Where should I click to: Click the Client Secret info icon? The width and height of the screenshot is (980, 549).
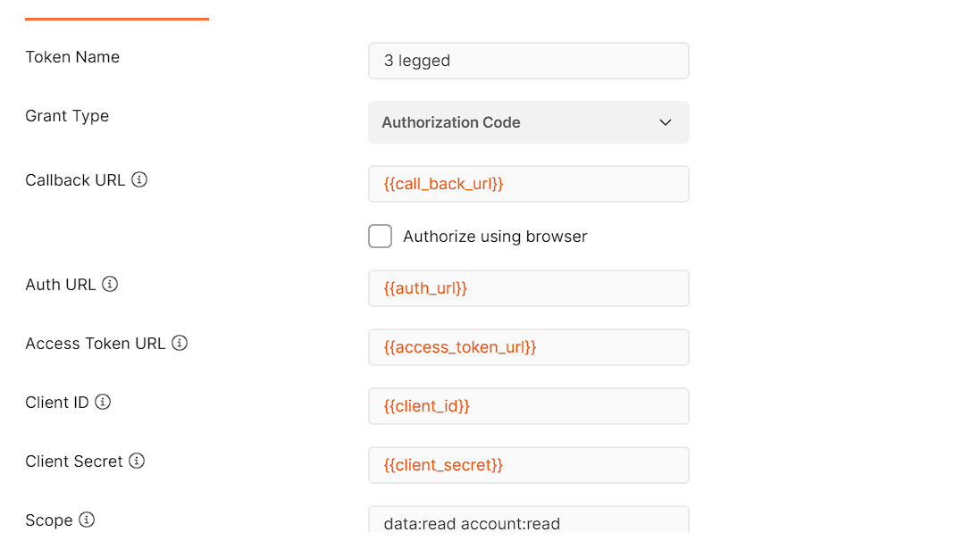tap(137, 461)
